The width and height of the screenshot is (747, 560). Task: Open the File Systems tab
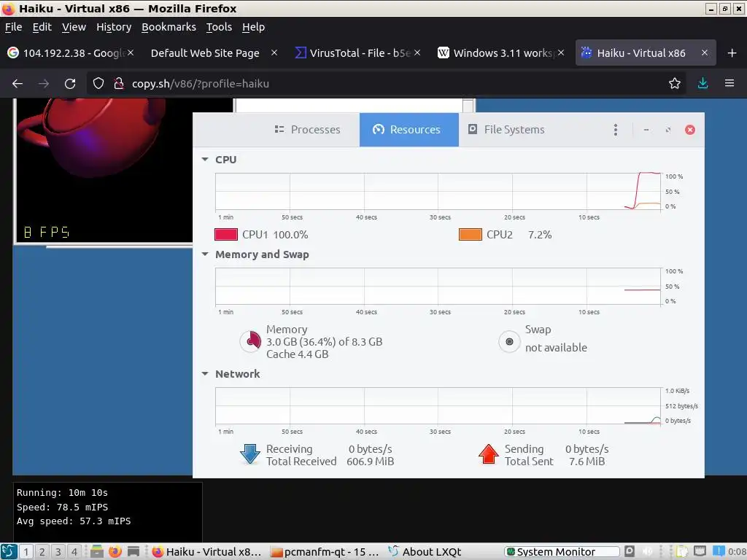tap(506, 130)
